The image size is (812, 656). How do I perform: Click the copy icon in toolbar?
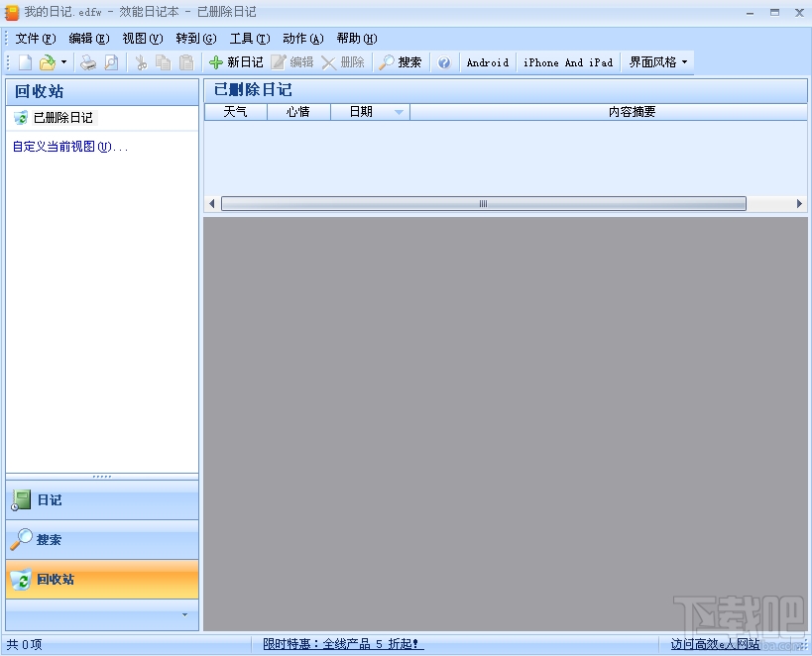pyautogui.click(x=164, y=62)
